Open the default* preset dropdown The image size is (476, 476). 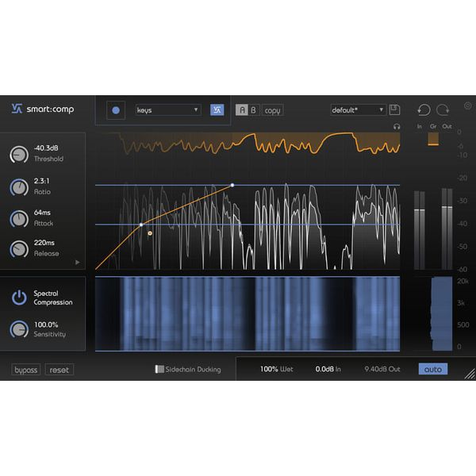click(x=358, y=110)
